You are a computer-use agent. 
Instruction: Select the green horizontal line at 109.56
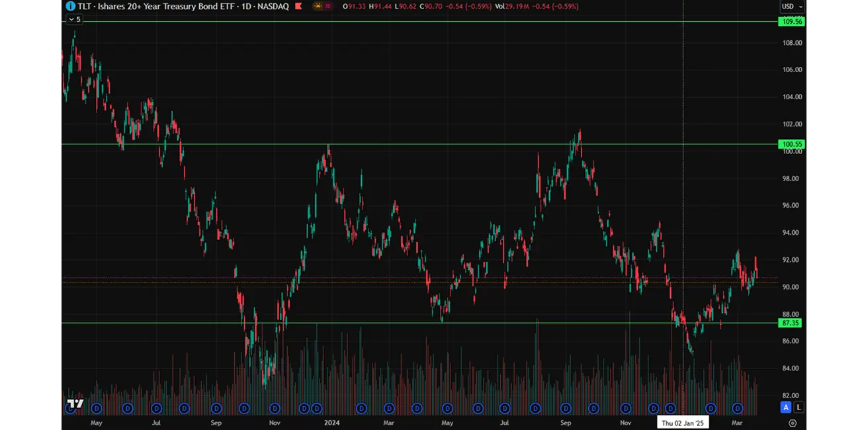pos(420,22)
